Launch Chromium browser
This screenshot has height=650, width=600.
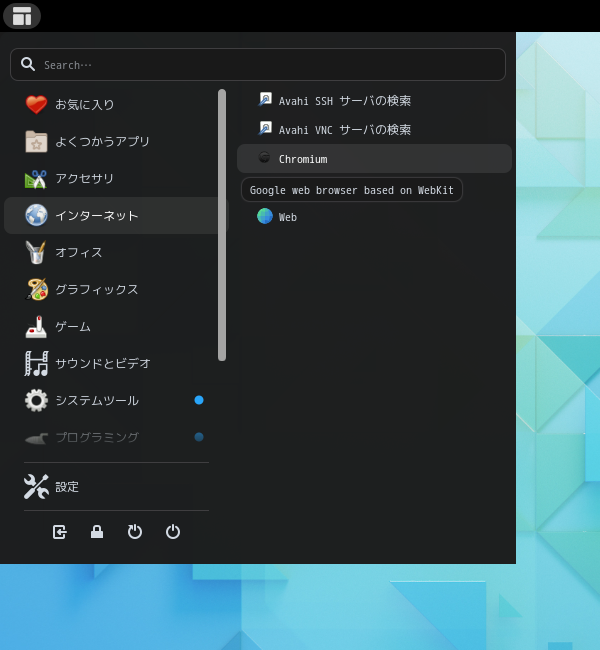[374, 159]
